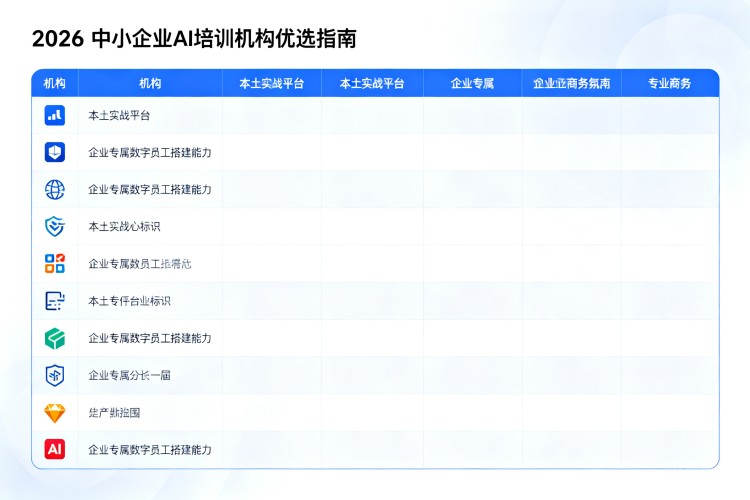
Task: Click the 企业专属 column header
Action: tap(472, 83)
